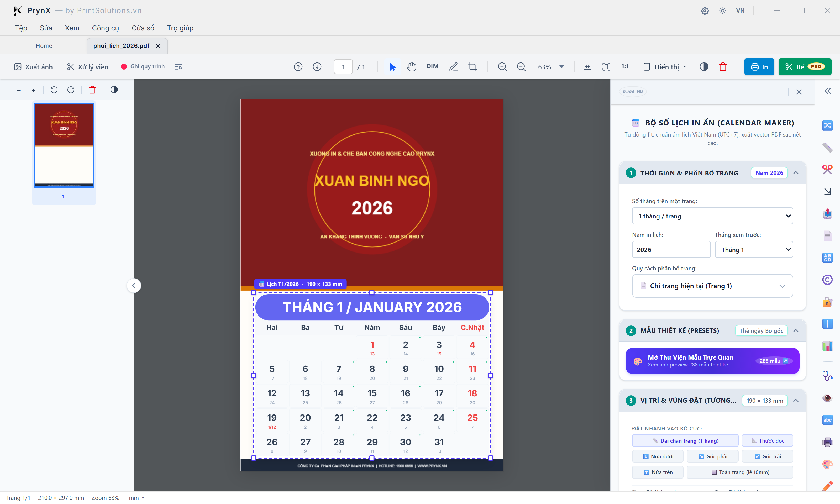Go to previous page up arrow
Viewport: 840px width, 504px height.
(x=298, y=67)
